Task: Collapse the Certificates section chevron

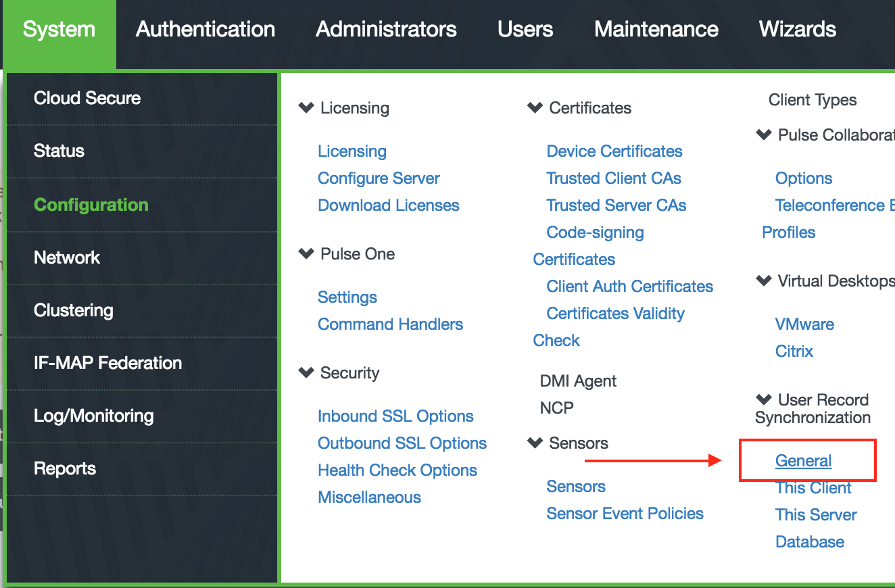Action: [x=535, y=107]
